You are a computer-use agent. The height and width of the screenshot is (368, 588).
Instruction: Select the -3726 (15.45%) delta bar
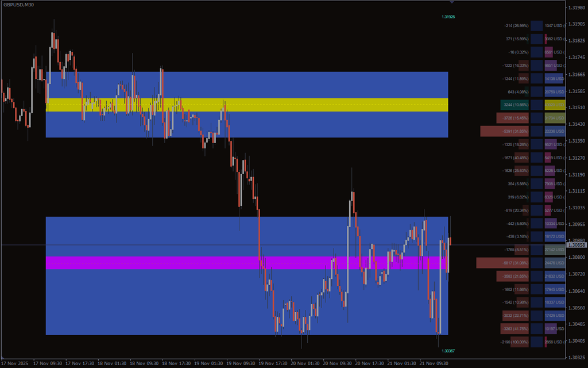click(x=512, y=118)
